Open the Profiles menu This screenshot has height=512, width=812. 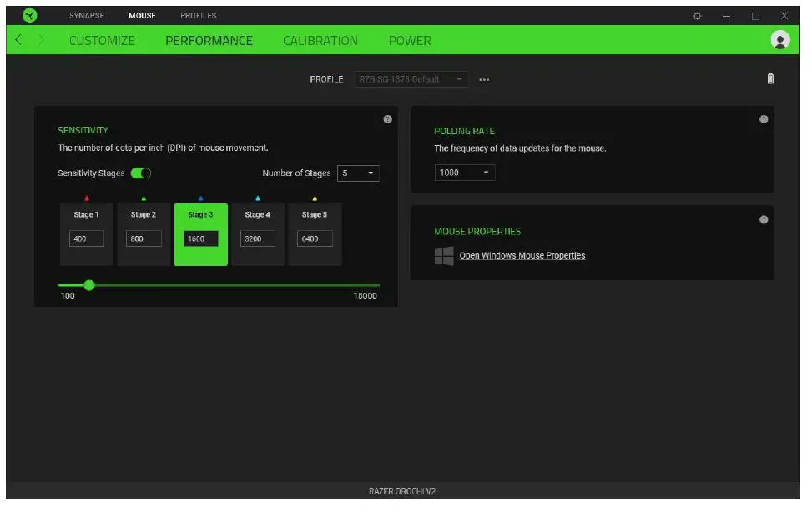[x=198, y=15]
